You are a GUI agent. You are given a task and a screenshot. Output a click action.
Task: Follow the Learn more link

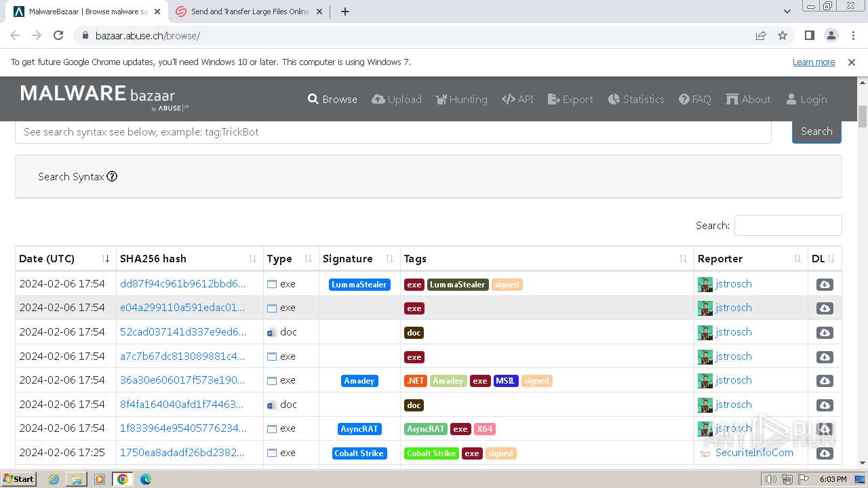coord(814,62)
